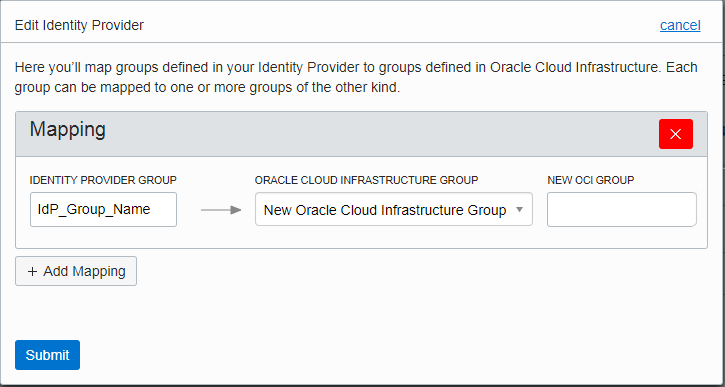The width and height of the screenshot is (725, 387).
Task: Submit the identity provider mapping
Action: point(47,355)
